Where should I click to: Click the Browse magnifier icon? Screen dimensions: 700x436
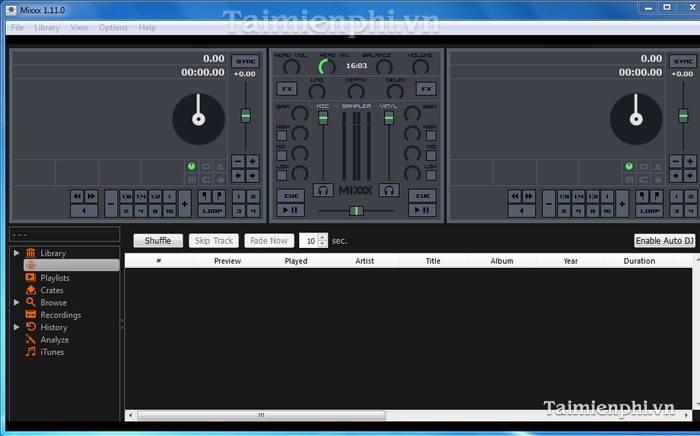pyautogui.click(x=30, y=302)
